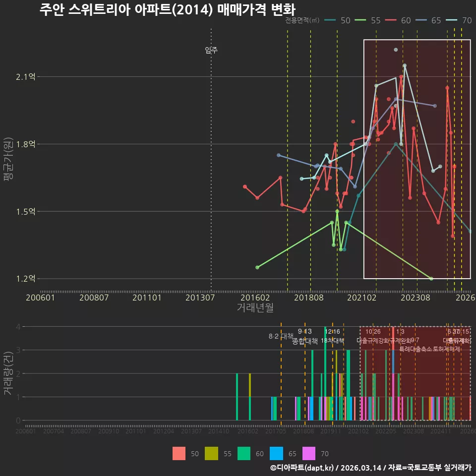Click the 9·13 종합대책 policy annotation
The width and height of the screenshot is (476, 476).
[305, 336]
